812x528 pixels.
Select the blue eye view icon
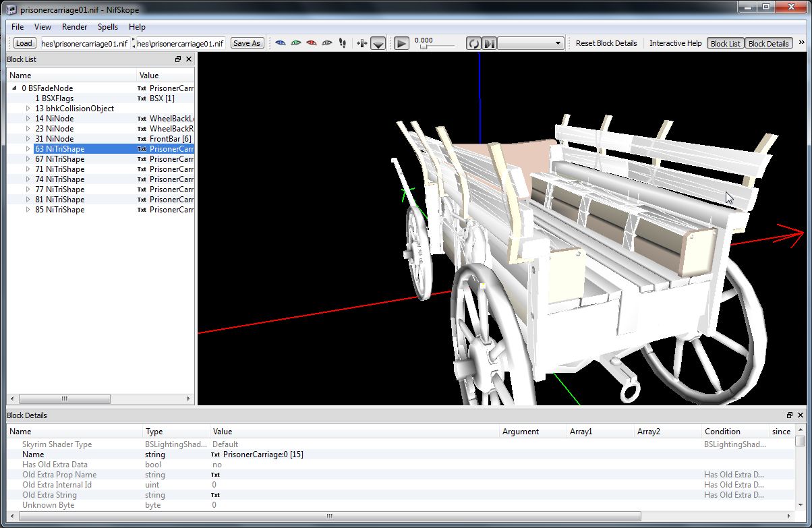(281, 43)
